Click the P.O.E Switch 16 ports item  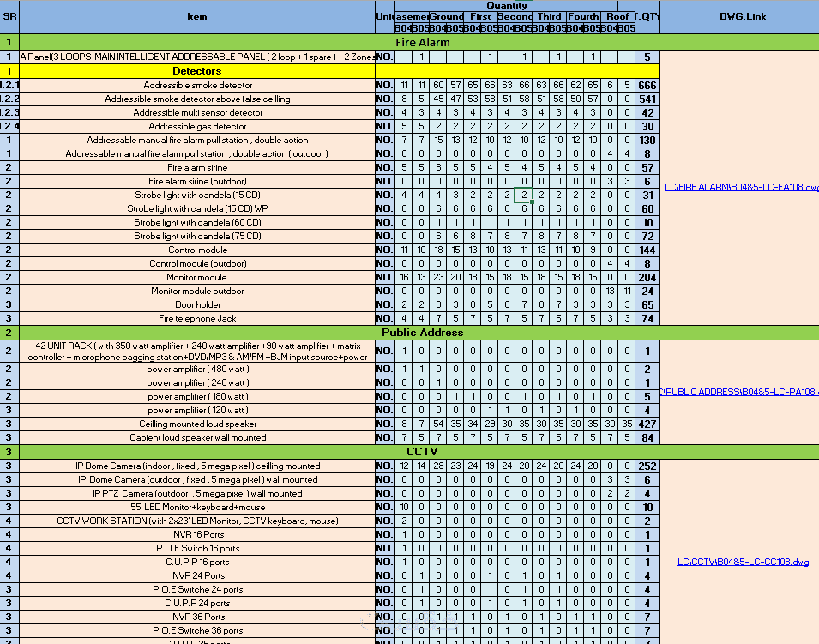pyautogui.click(x=197, y=549)
